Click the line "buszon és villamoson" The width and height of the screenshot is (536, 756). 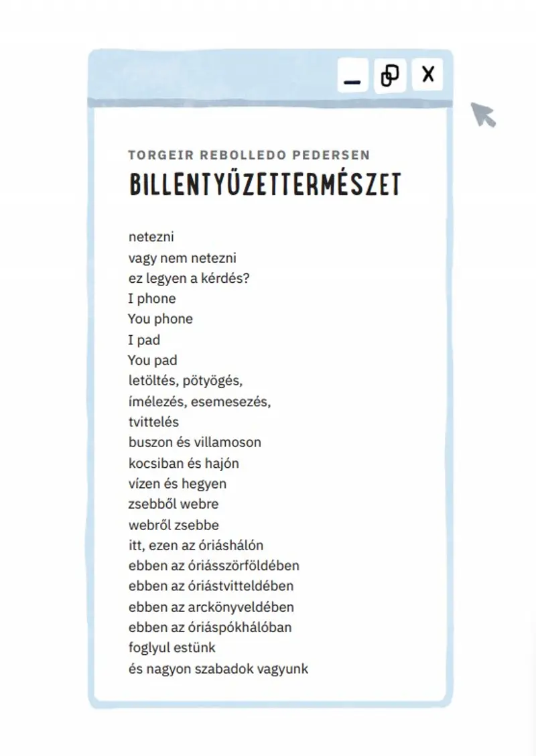pyautogui.click(x=195, y=442)
